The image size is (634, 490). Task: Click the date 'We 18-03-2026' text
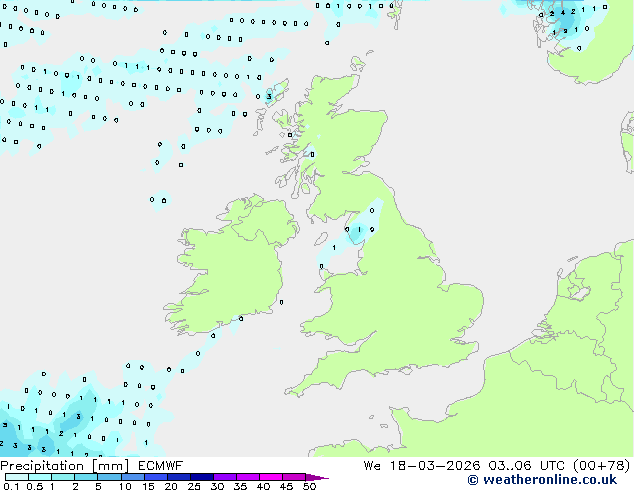[422, 466]
